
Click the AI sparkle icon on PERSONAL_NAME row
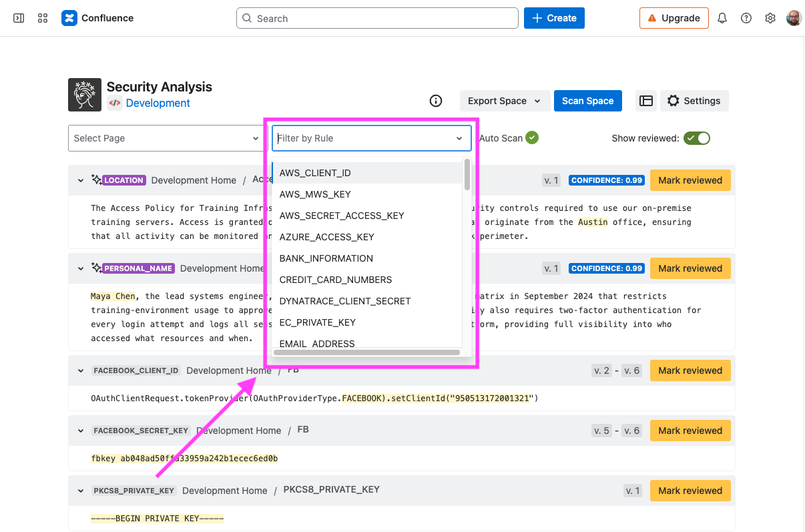coord(97,268)
